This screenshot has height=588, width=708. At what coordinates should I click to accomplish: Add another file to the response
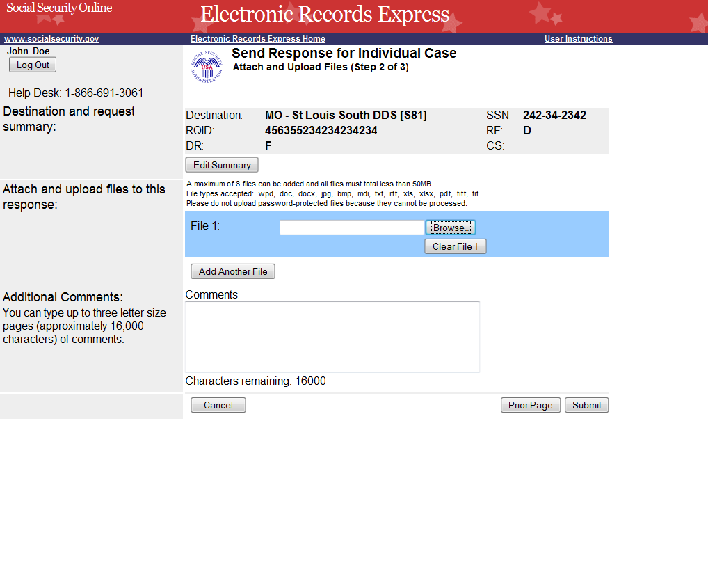coord(233,271)
